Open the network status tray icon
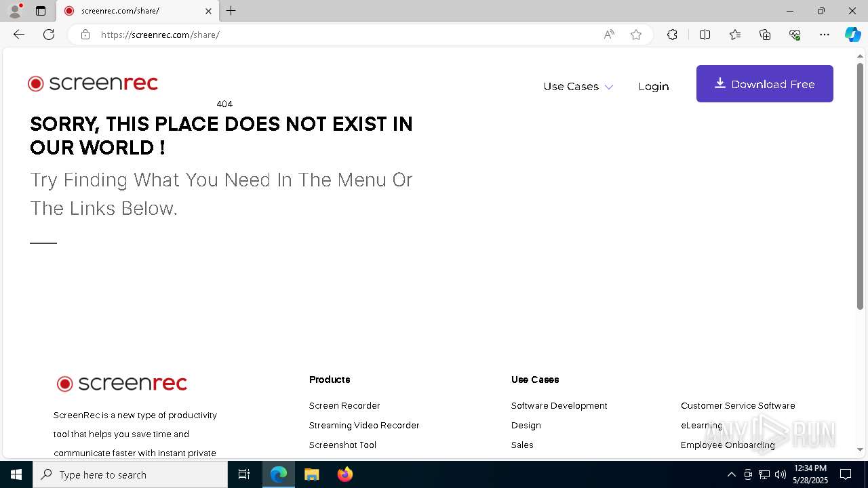The width and height of the screenshot is (868, 488). [x=764, y=474]
